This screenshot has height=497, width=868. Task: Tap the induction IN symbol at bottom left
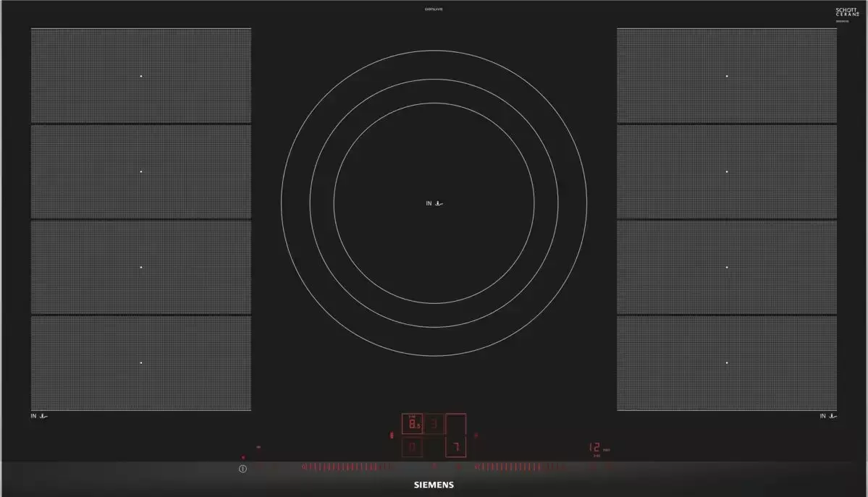coord(39,416)
